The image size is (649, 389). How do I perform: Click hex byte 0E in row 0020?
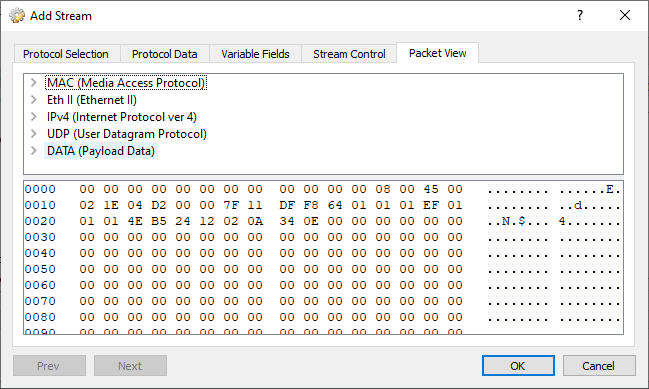coord(311,221)
